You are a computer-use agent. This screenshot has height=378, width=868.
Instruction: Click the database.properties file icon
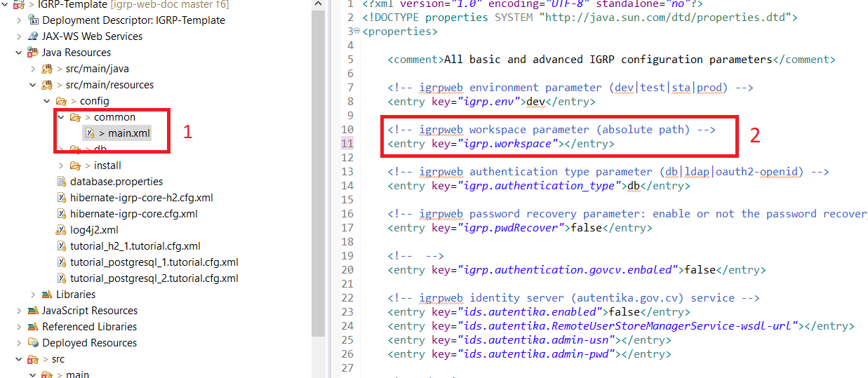point(62,182)
